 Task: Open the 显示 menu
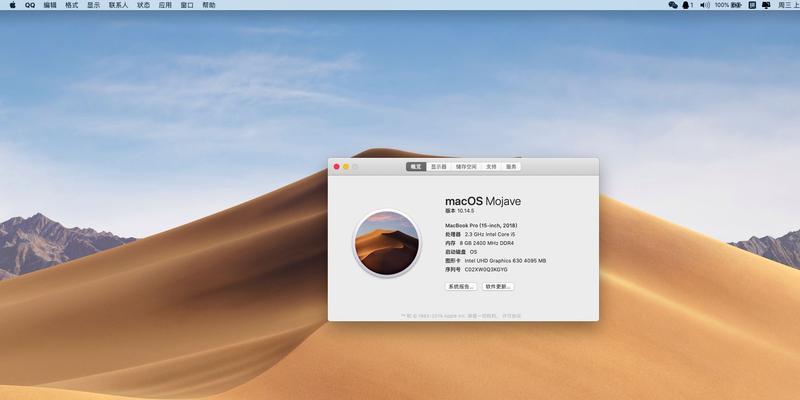coord(93,5)
